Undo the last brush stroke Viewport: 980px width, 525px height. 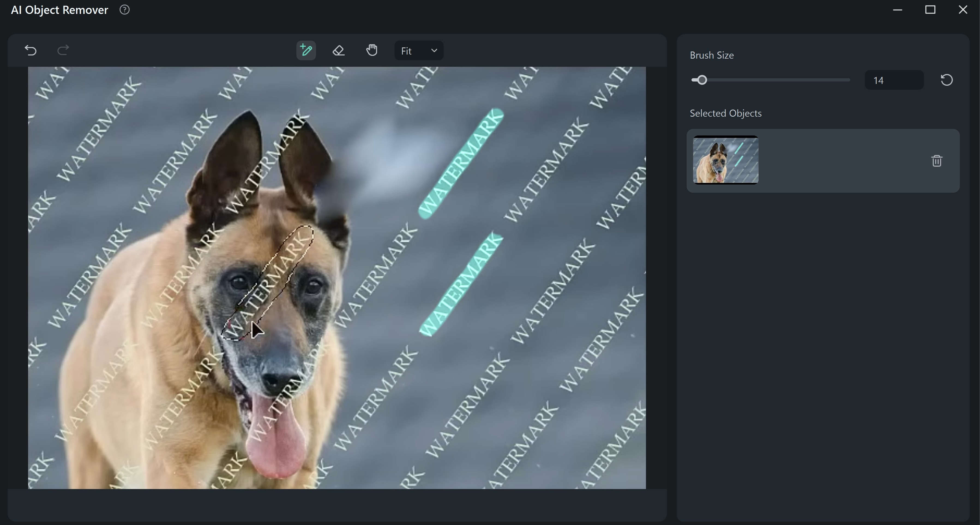(31, 50)
